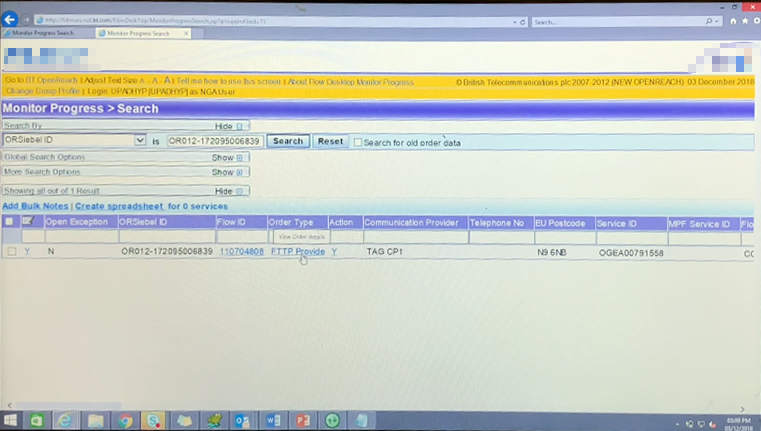
Task: Open File Explorer from the taskbar
Action: (x=96, y=419)
